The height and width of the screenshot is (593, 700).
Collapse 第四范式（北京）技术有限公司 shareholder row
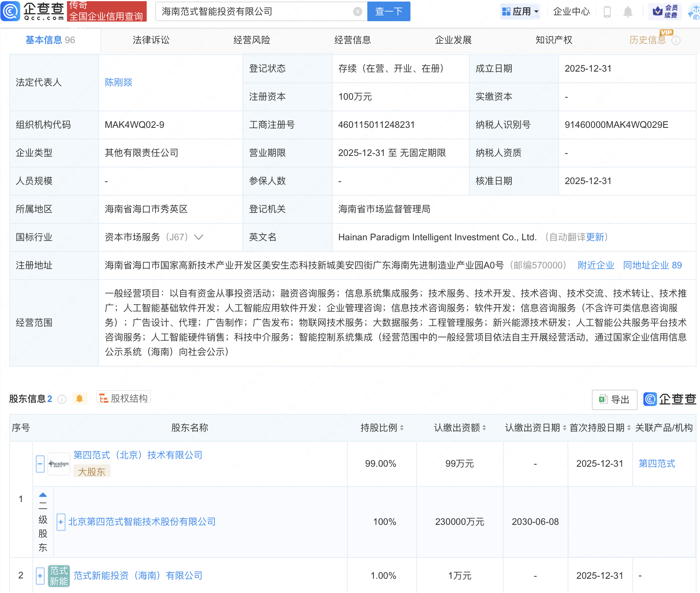click(40, 464)
